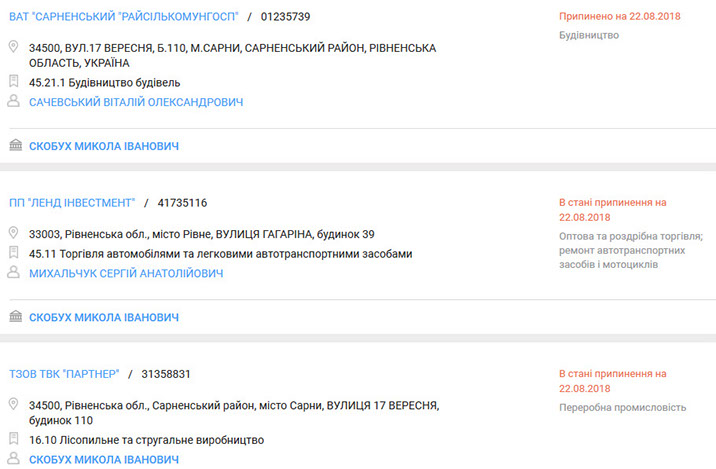The height and width of the screenshot is (469, 716).
Task: Click the company code 41735116
Action: tap(182, 203)
